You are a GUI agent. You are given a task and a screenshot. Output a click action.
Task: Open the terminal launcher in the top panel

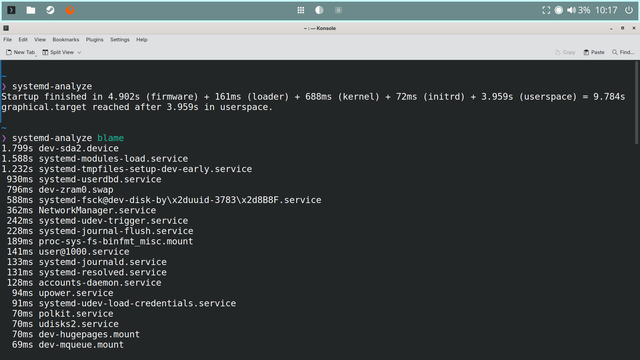pos(11,10)
